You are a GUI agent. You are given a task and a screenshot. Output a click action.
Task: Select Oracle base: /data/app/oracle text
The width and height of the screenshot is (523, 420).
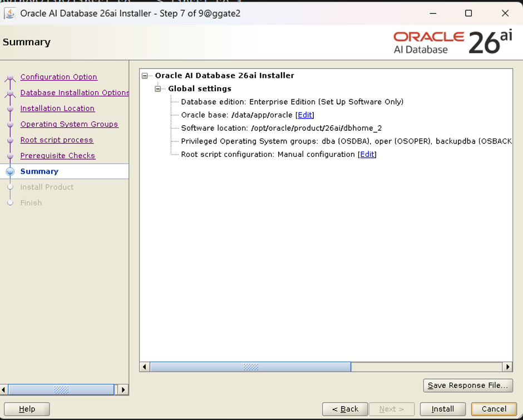pyautogui.click(x=236, y=115)
